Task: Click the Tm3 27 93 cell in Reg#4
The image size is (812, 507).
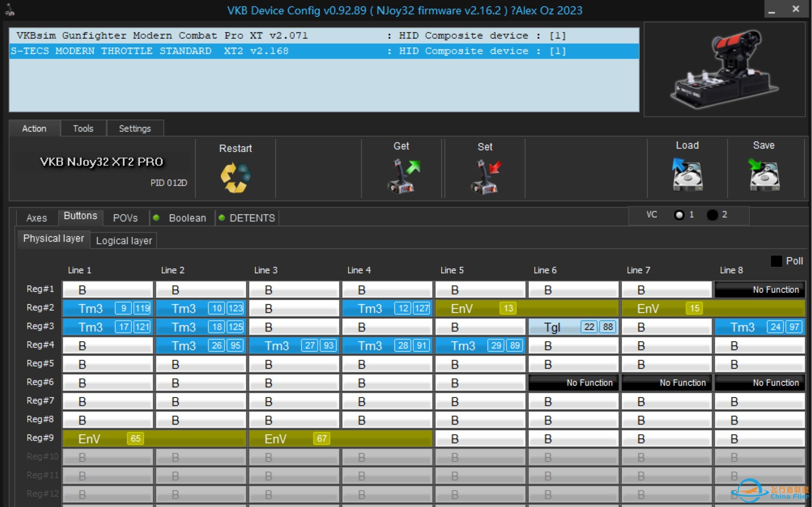Action: pos(294,346)
